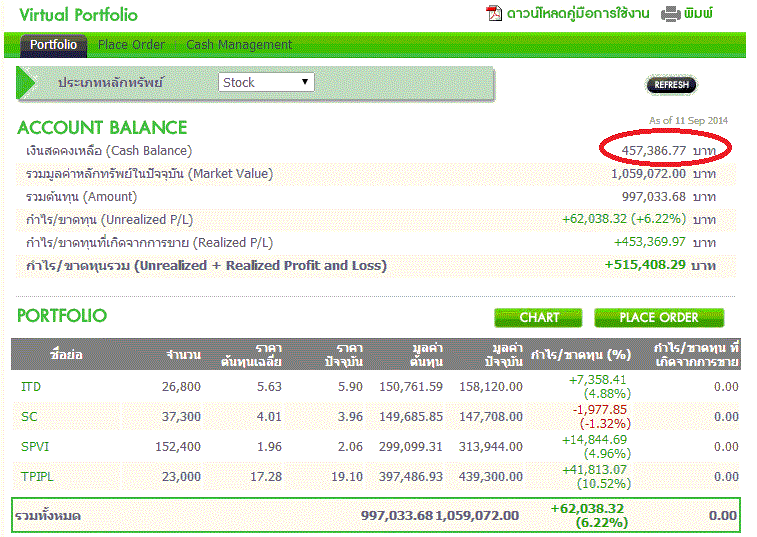Open the SPVI stock symbol link
Viewport: 757px width, 537px height.
coord(35,447)
